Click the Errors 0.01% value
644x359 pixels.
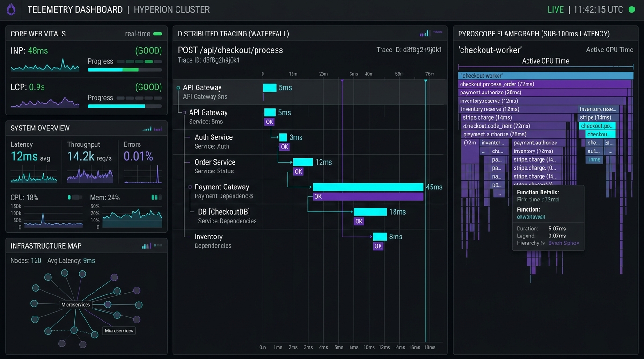click(x=139, y=157)
